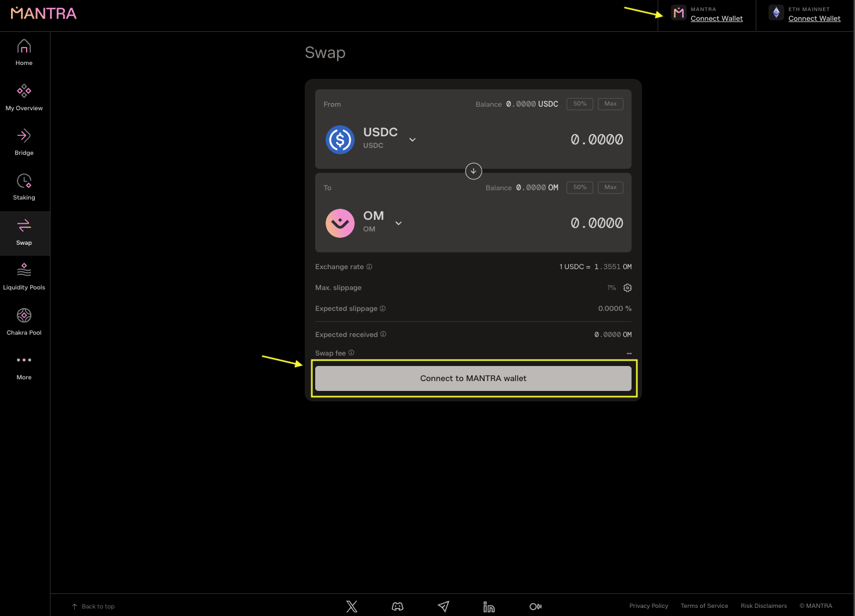Image resolution: width=855 pixels, height=616 pixels.
Task: Open the More sidebar menu
Action: pos(24,367)
